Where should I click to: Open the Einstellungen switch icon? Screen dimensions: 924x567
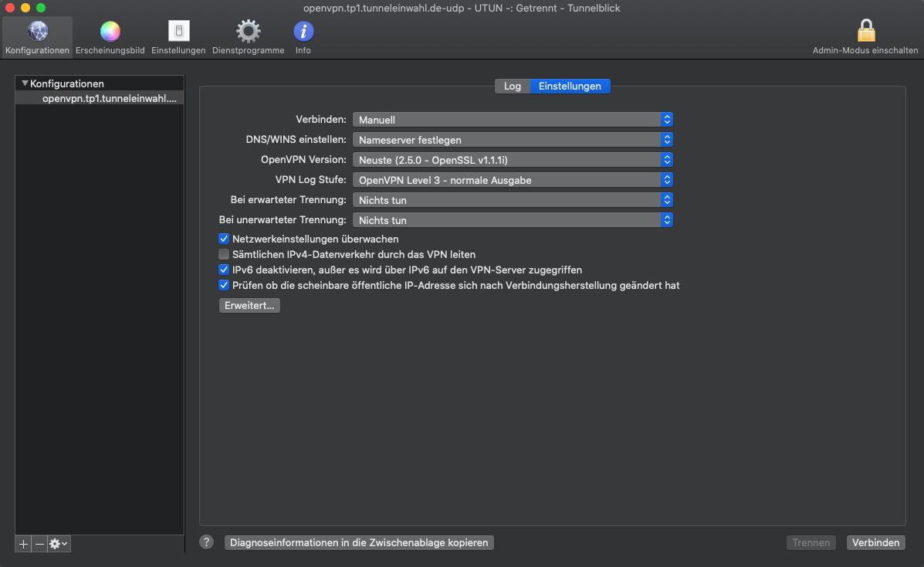pyautogui.click(x=178, y=32)
